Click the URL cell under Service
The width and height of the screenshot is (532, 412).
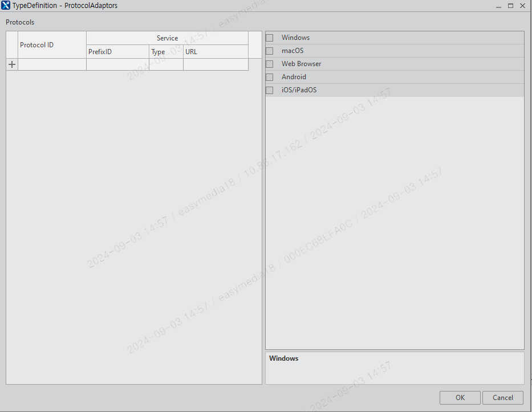(216, 64)
